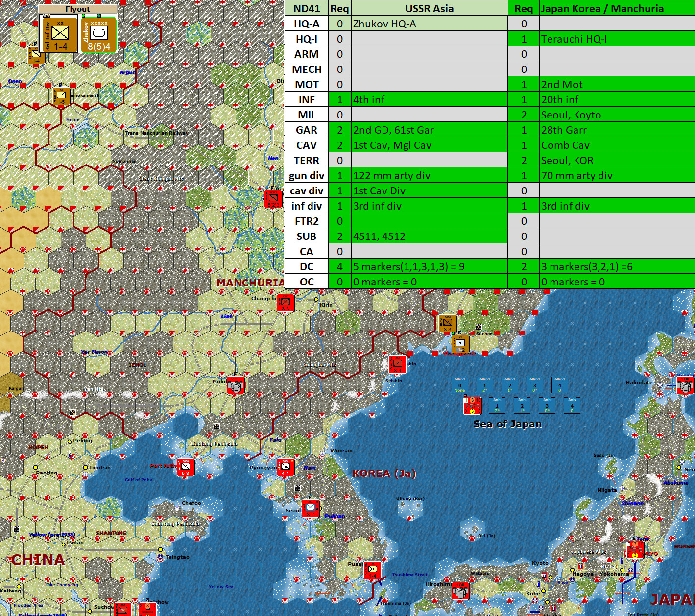This screenshot has width=695, height=616.
Task: Select the 2nd GD, 61st Gar cell
Action: coord(430,130)
